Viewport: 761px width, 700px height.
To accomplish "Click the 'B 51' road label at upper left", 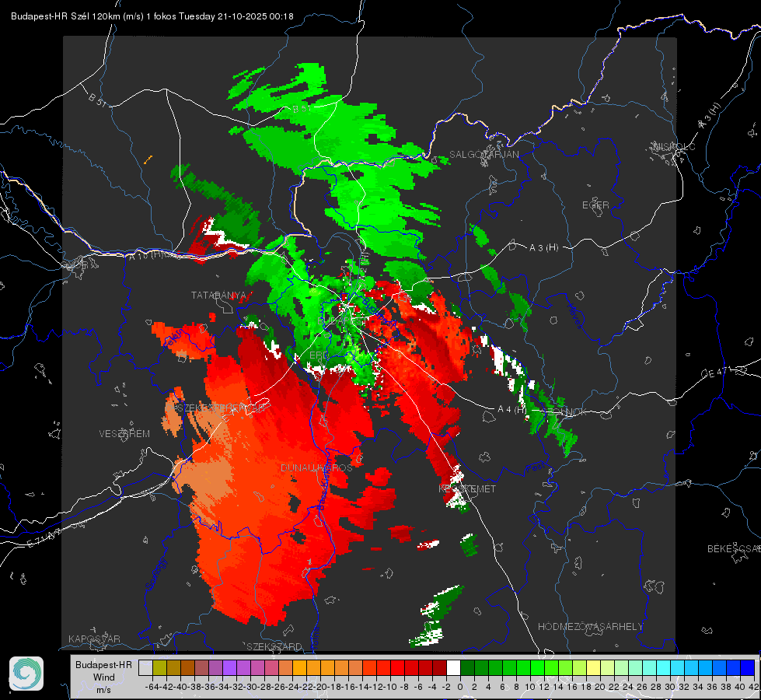I will pyautogui.click(x=97, y=100).
